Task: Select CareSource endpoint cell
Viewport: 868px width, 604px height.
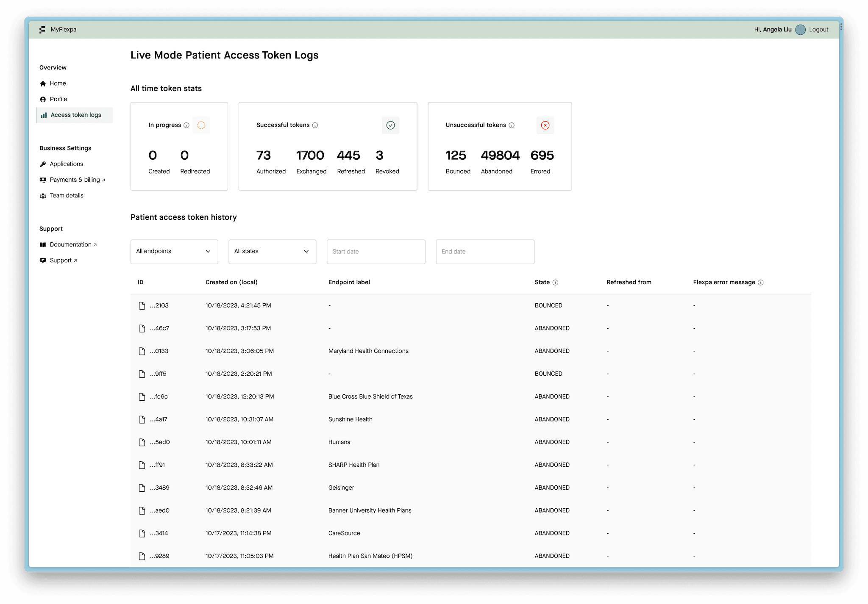Action: pos(344,533)
